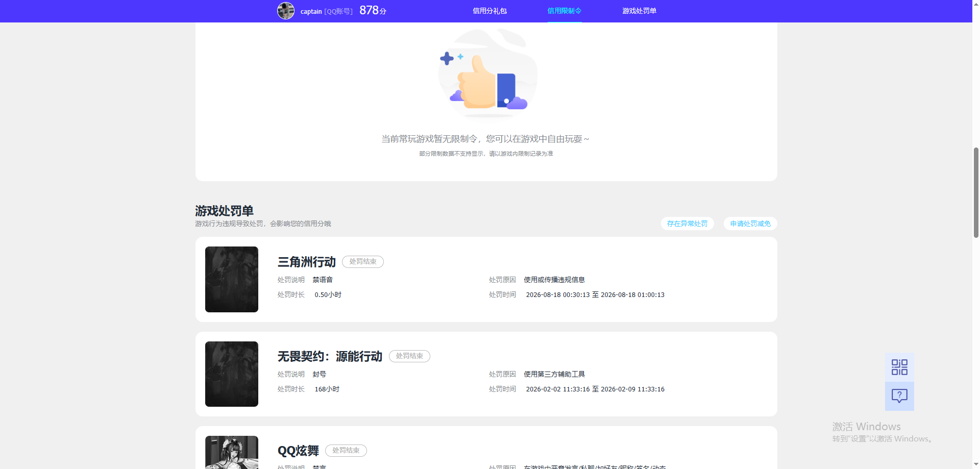980x469 pixels.
Task: Switch to the 信用限制令 tab
Action: (x=565, y=11)
